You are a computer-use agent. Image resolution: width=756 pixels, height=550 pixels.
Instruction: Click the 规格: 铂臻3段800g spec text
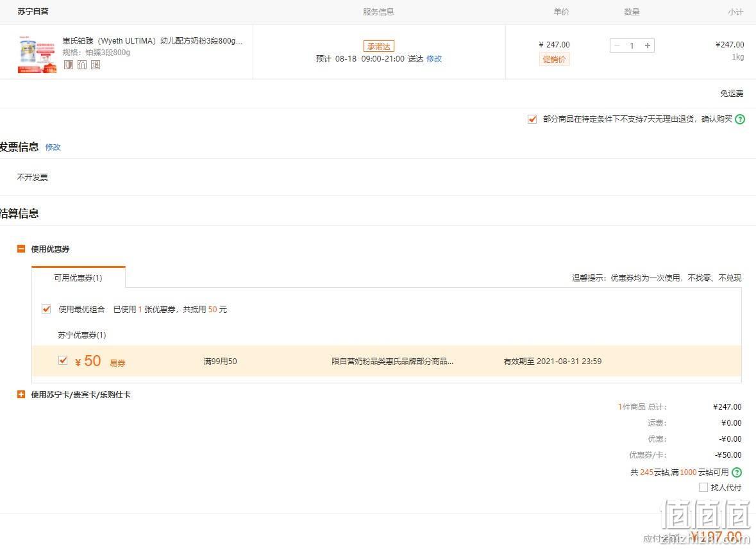pos(96,52)
